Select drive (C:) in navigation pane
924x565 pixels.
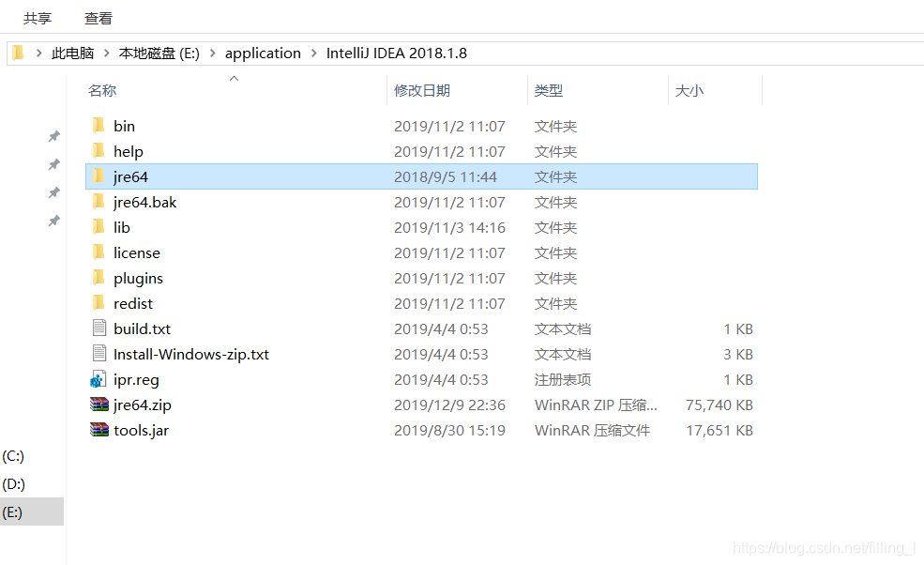pos(13,456)
